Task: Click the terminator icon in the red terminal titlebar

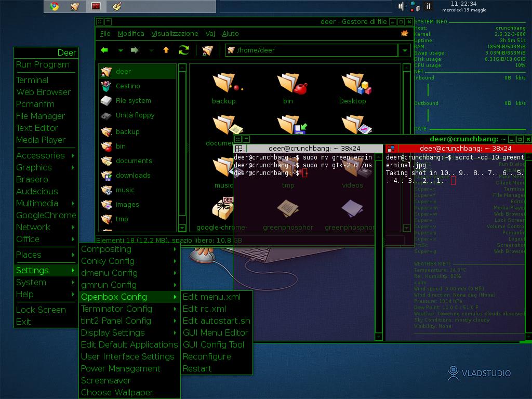Action: pos(391,149)
